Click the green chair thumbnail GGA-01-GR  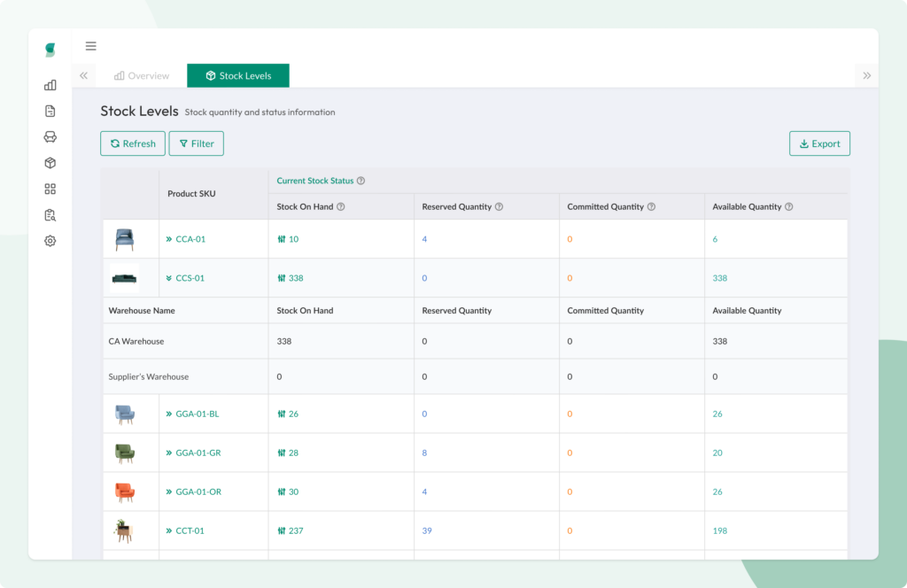pos(125,453)
